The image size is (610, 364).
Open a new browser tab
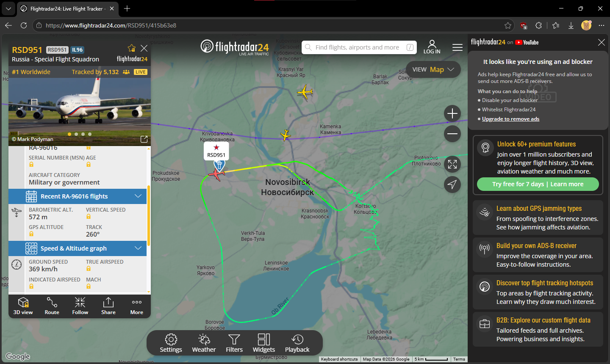coord(127,8)
